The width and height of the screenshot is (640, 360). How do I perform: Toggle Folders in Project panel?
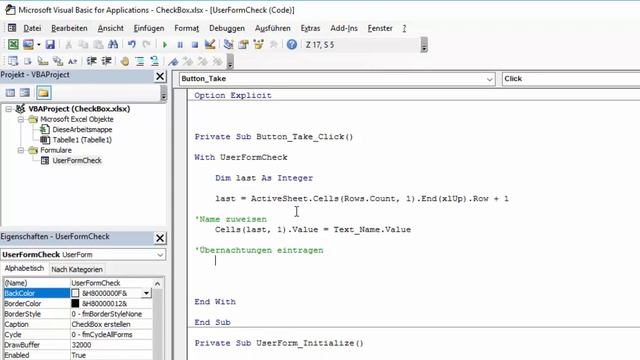(x=44, y=93)
